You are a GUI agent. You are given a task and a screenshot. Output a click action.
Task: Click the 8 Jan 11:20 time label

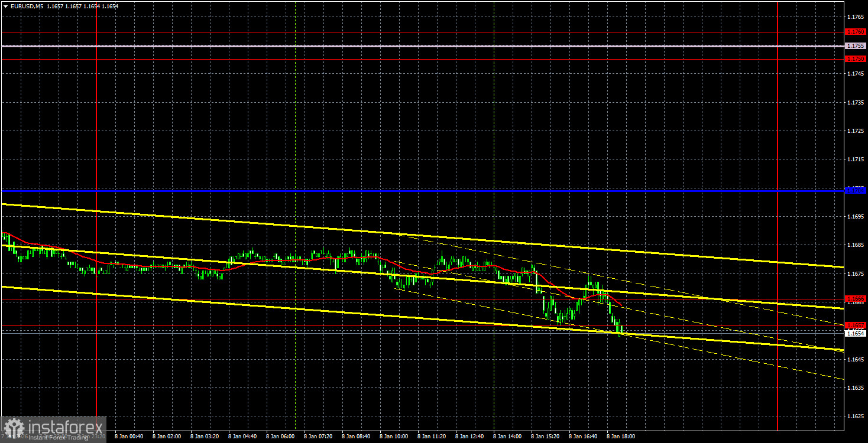[x=432, y=437]
